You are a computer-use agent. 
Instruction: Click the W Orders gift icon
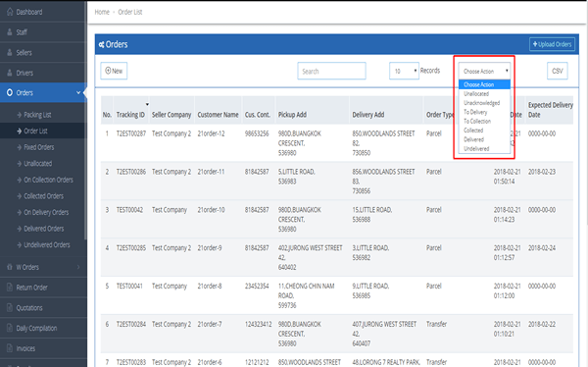pos(10,267)
